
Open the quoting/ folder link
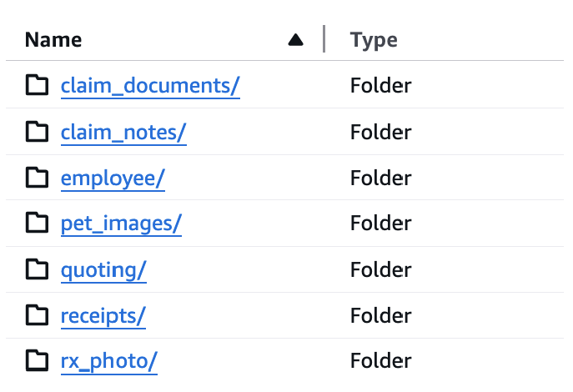tap(103, 269)
